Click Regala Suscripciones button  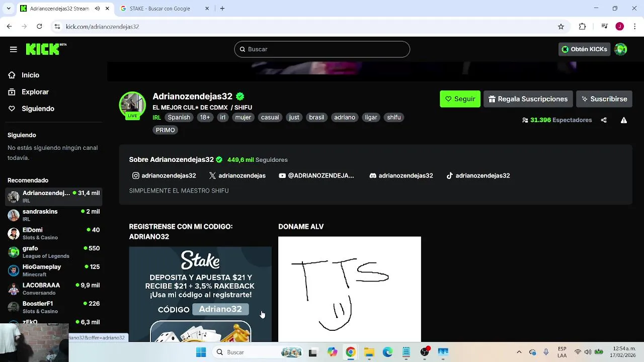point(528,99)
